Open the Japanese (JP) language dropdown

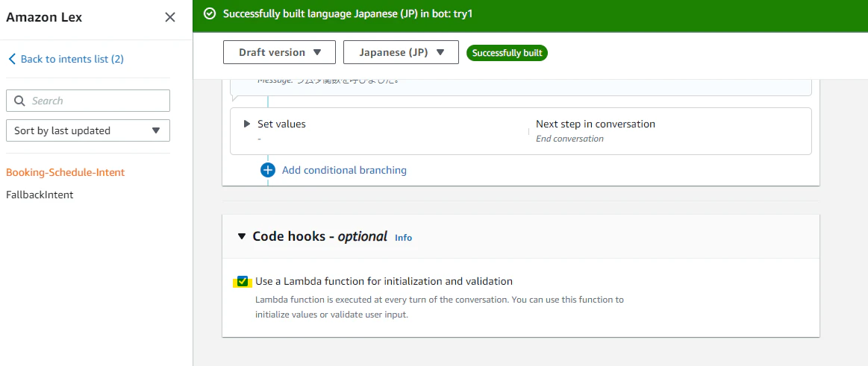(401, 52)
